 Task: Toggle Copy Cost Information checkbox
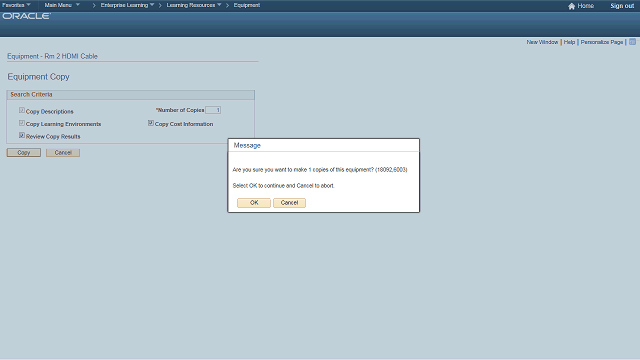[151, 123]
